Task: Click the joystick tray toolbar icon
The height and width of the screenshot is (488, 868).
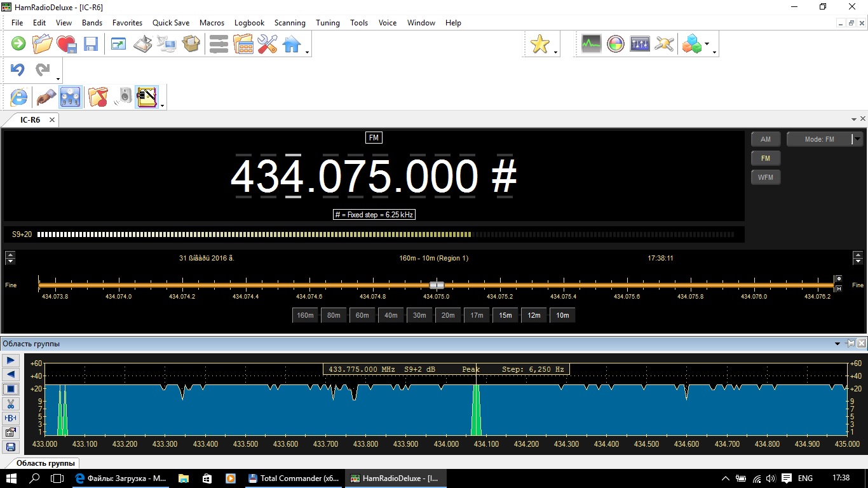Action: click(x=142, y=44)
